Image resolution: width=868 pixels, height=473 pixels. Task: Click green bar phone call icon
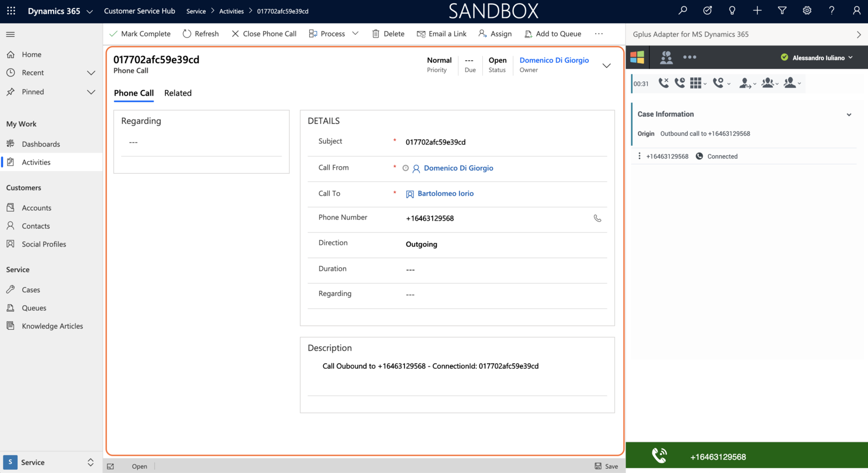pos(659,456)
